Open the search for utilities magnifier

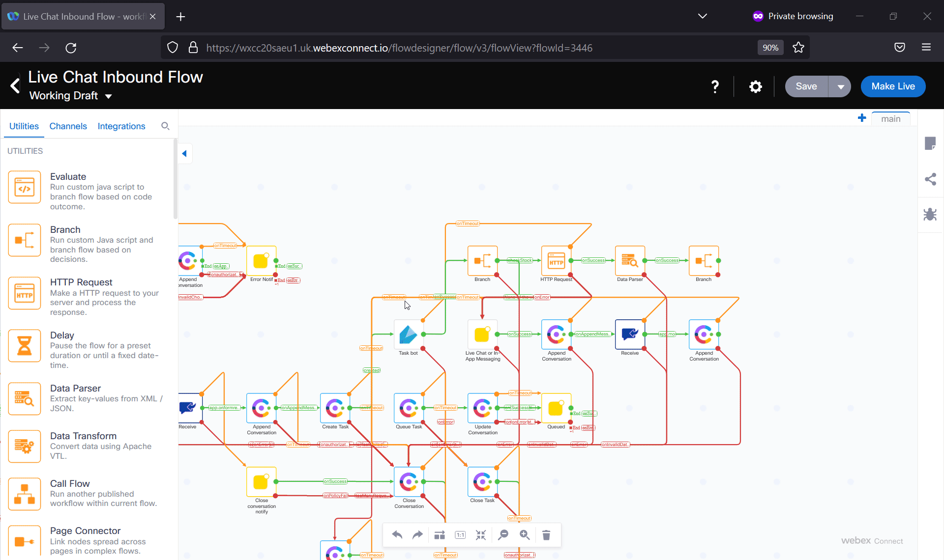coord(165,126)
